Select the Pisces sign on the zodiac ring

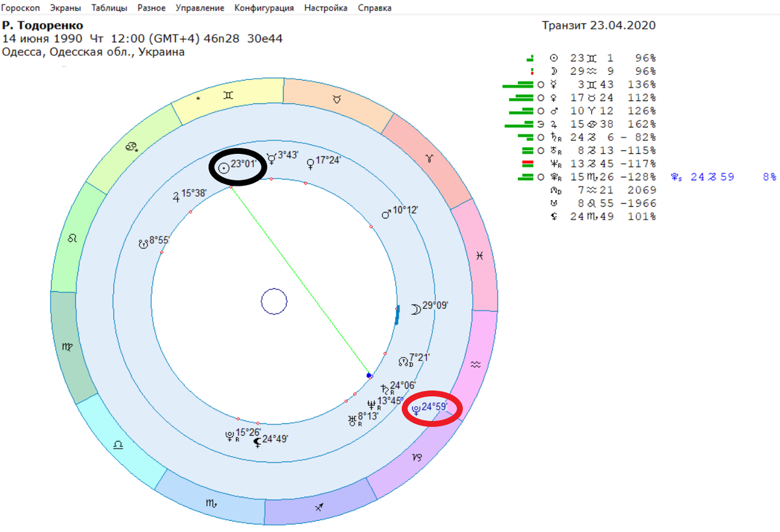[478, 256]
